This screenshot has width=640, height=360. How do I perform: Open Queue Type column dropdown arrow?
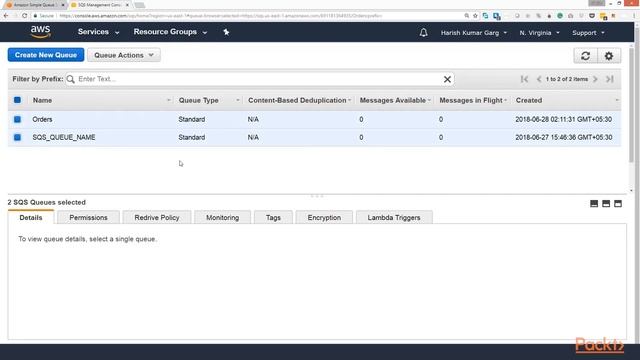coord(238,100)
